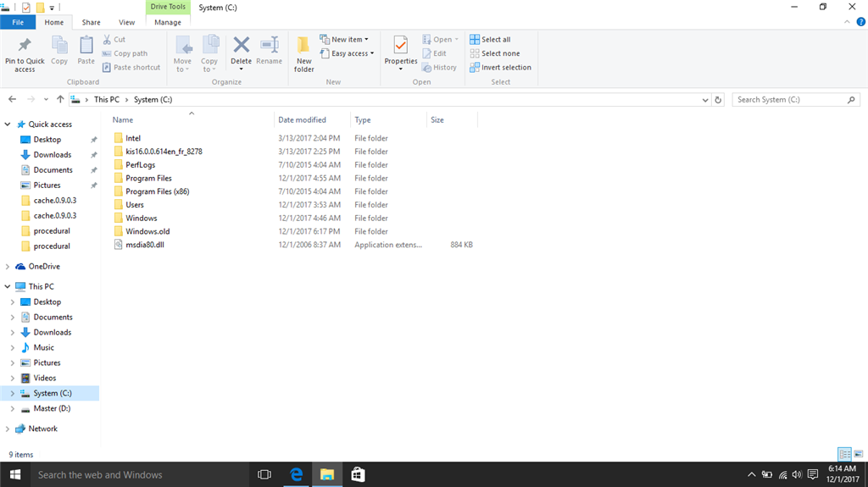Open the File tab menu
868x487 pixels.
(18, 22)
